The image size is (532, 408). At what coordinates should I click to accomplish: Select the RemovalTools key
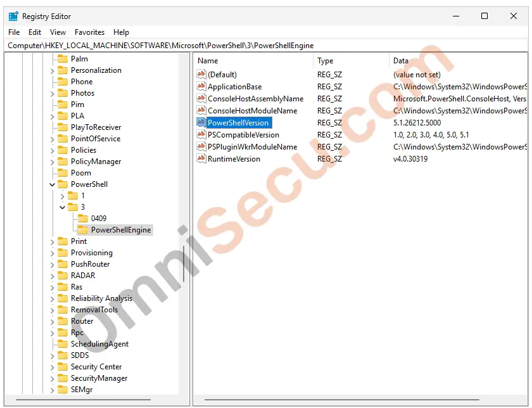coord(94,310)
